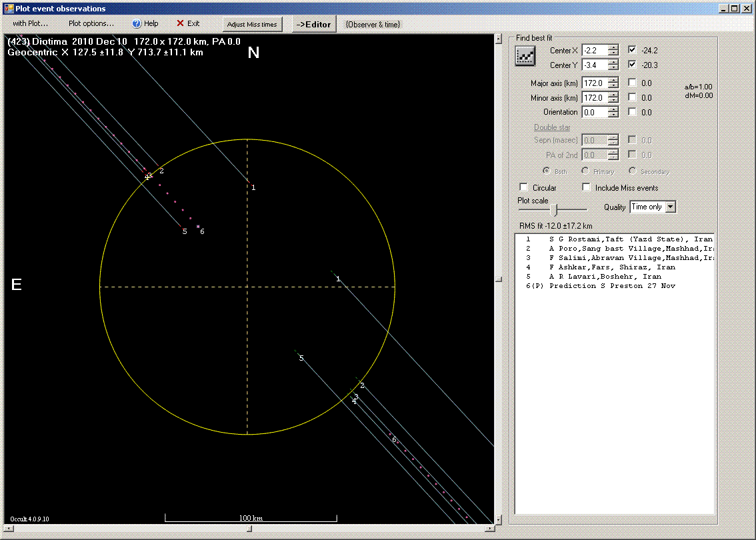Minimize the Plot event observations window

click(x=724, y=8)
